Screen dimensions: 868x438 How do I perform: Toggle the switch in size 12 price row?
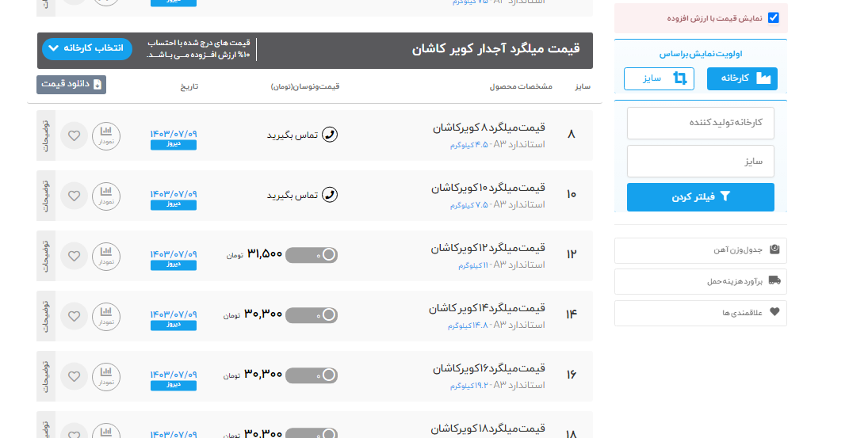(x=312, y=255)
